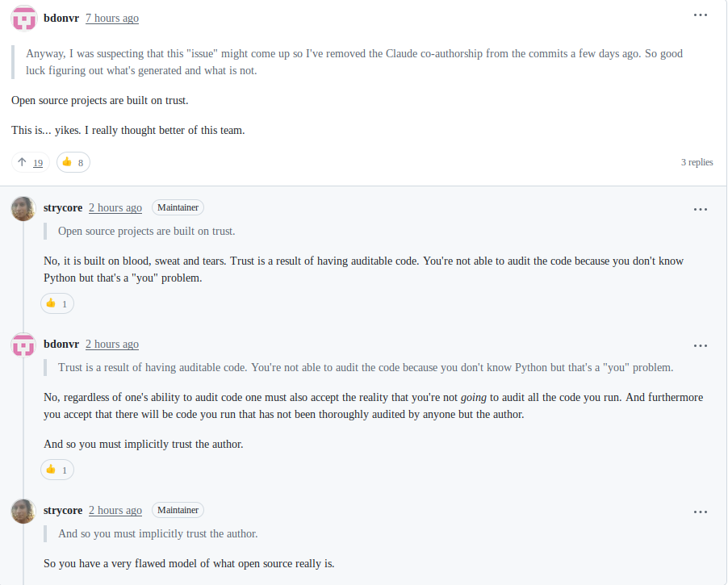The height and width of the screenshot is (585, 728).
Task: Open '7 hours ago' timestamp link
Action: click(x=112, y=18)
